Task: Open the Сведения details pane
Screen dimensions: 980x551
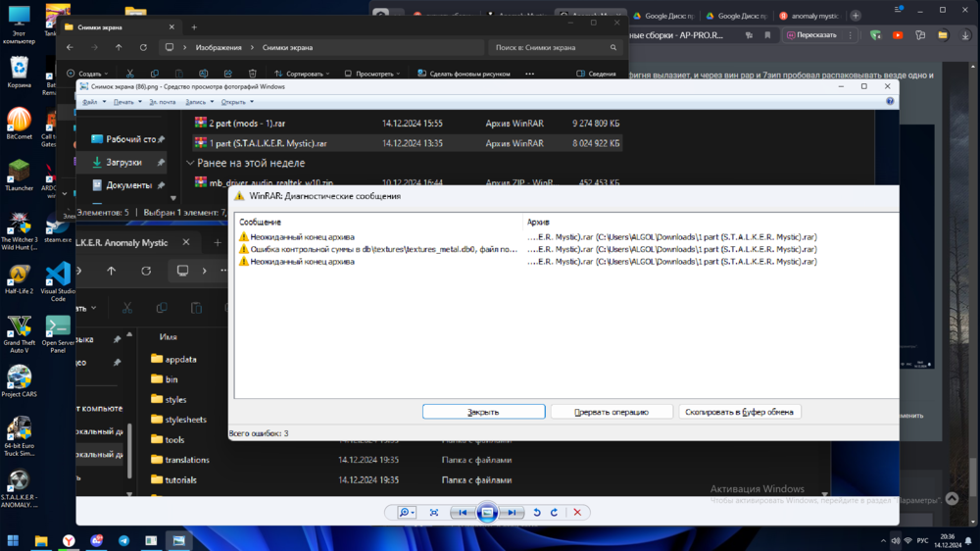Action: (x=596, y=74)
